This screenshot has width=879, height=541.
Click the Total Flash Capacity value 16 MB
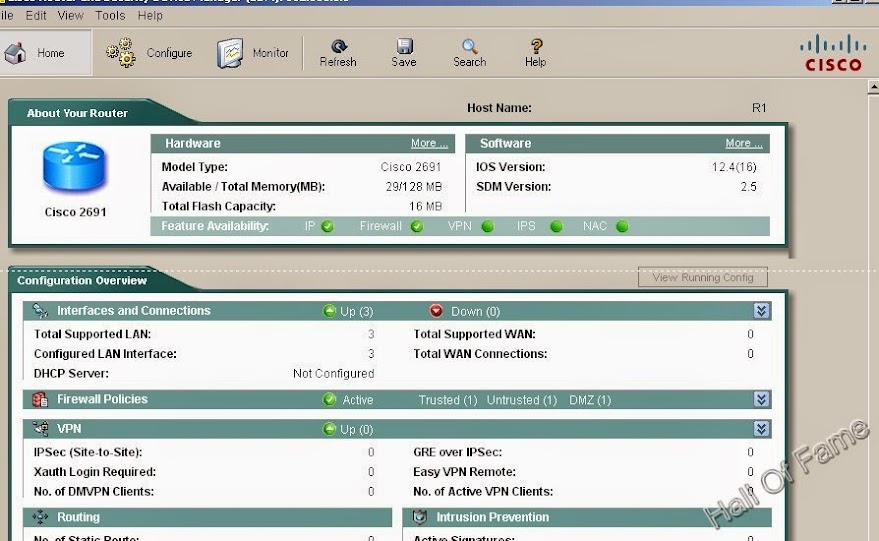pos(425,206)
